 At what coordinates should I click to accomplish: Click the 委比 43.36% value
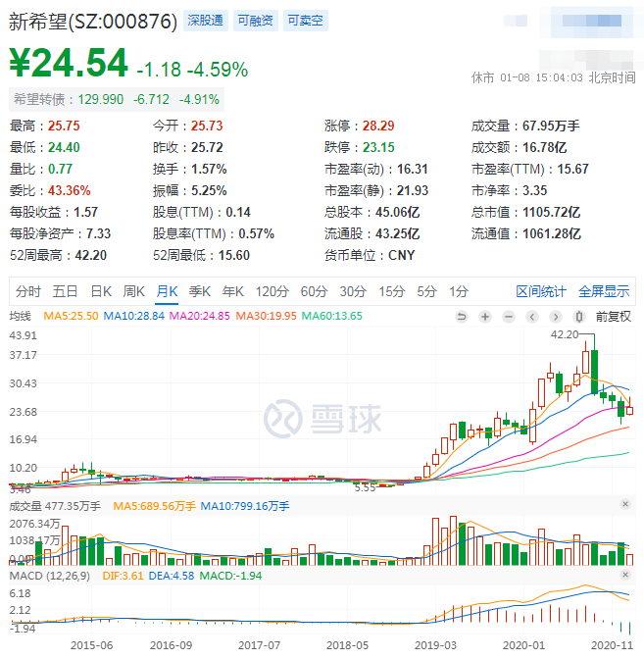pos(70,191)
